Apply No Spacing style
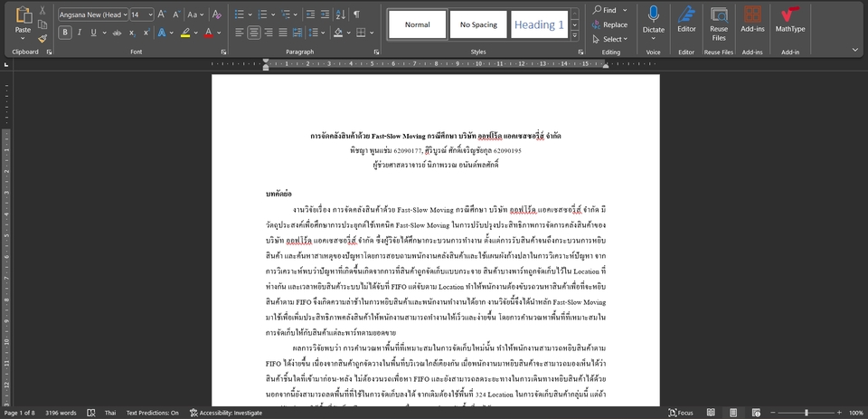Image resolution: width=868 pixels, height=419 pixels. [x=478, y=24]
